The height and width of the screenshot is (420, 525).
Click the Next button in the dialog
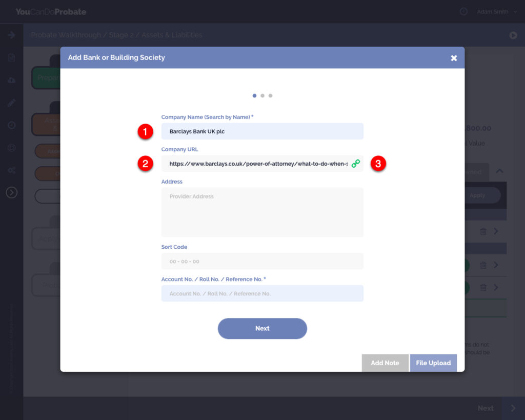(262, 328)
